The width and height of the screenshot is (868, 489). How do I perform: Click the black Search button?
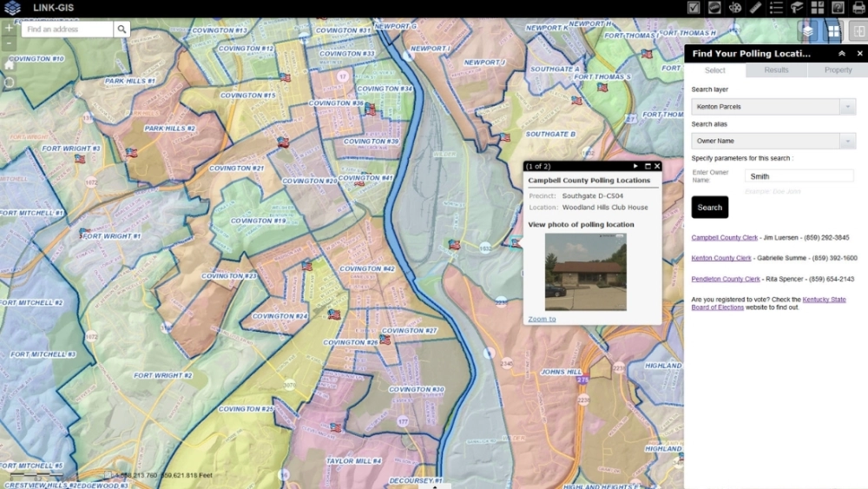[x=709, y=208]
